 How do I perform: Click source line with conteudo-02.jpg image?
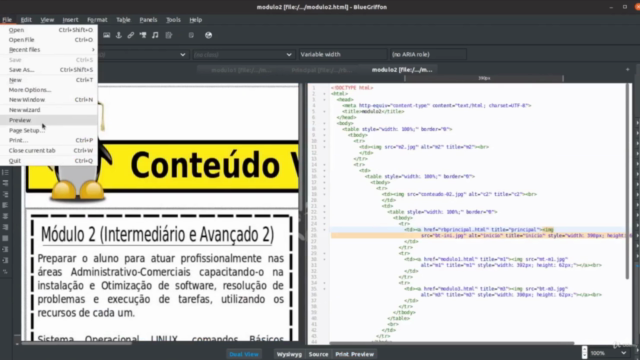(x=459, y=194)
